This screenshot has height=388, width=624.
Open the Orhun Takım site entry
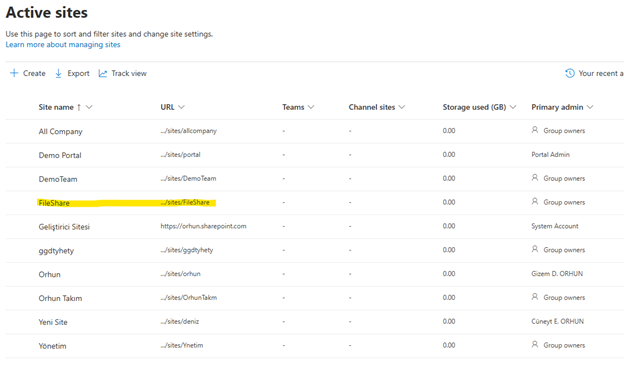[x=60, y=298]
